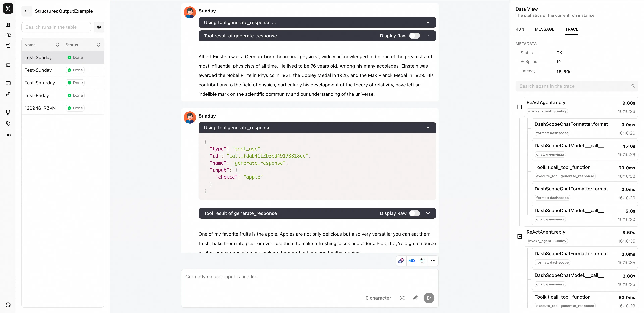644x313 pixels.
Task: Sort runs by the Status column
Action: point(98,45)
